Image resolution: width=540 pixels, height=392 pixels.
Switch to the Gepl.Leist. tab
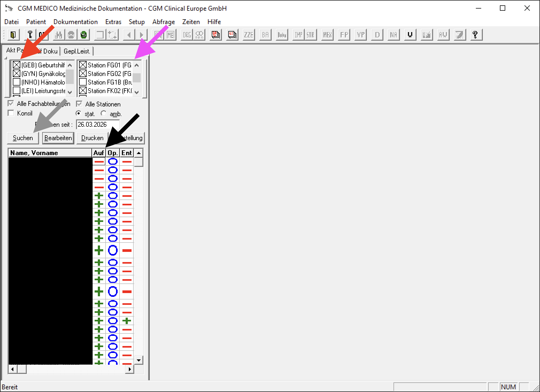point(77,51)
